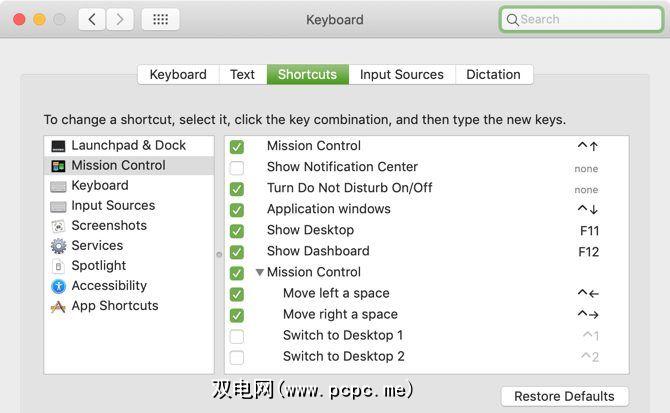The image size is (670, 413).
Task: Switch to the Input Sources tab
Action: [x=401, y=74]
